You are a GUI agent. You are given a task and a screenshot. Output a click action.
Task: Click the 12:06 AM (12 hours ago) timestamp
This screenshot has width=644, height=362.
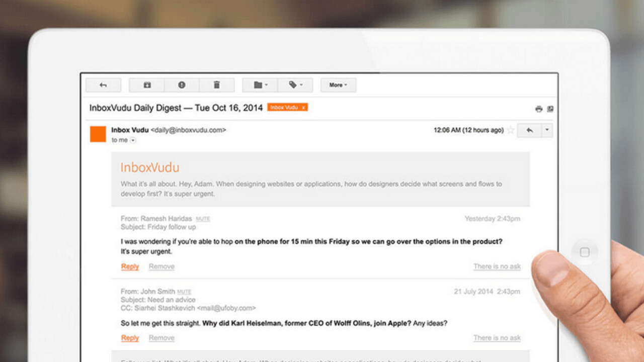tap(468, 130)
